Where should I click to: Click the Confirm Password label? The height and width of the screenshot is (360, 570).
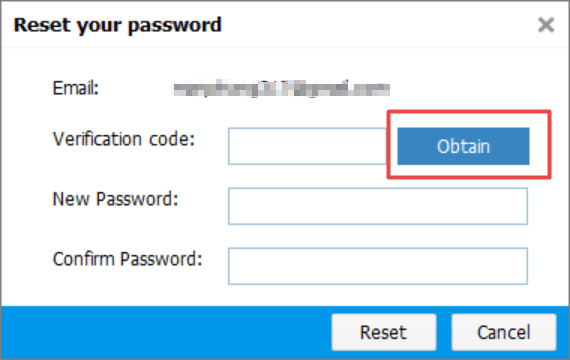pyautogui.click(x=127, y=259)
